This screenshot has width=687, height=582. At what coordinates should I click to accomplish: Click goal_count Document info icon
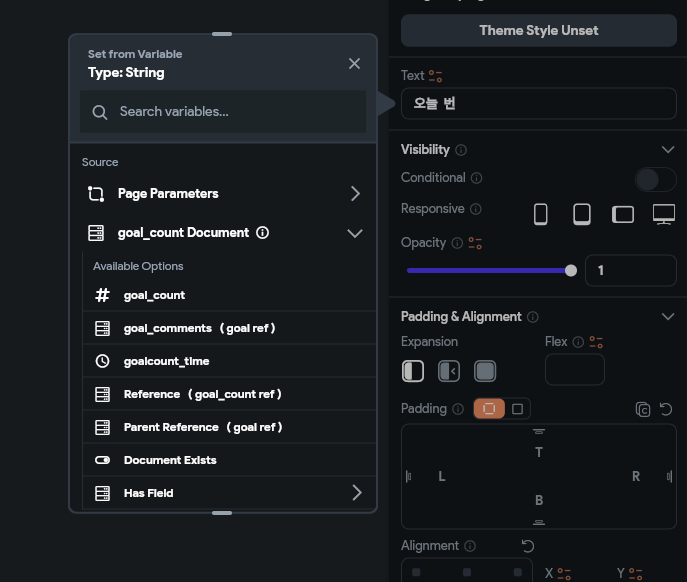tap(262, 232)
